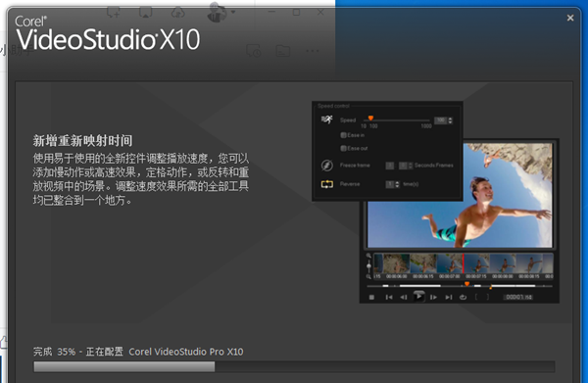The image size is (588, 383).
Task: Minimize the background window
Action: tap(271, 12)
